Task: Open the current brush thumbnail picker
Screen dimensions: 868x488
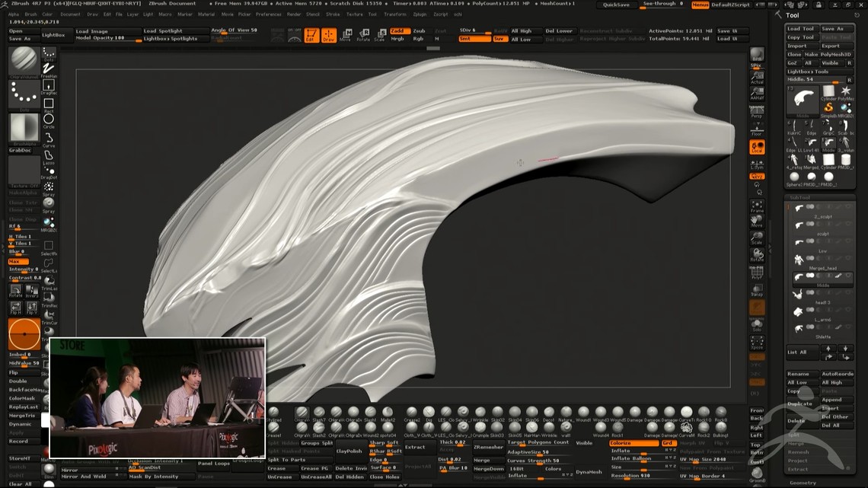Action: tap(24, 60)
